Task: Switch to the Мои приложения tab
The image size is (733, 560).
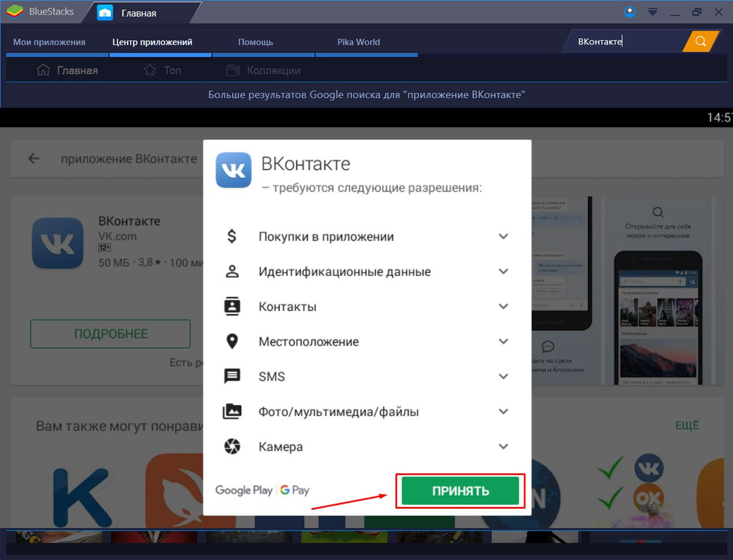Action: point(49,42)
